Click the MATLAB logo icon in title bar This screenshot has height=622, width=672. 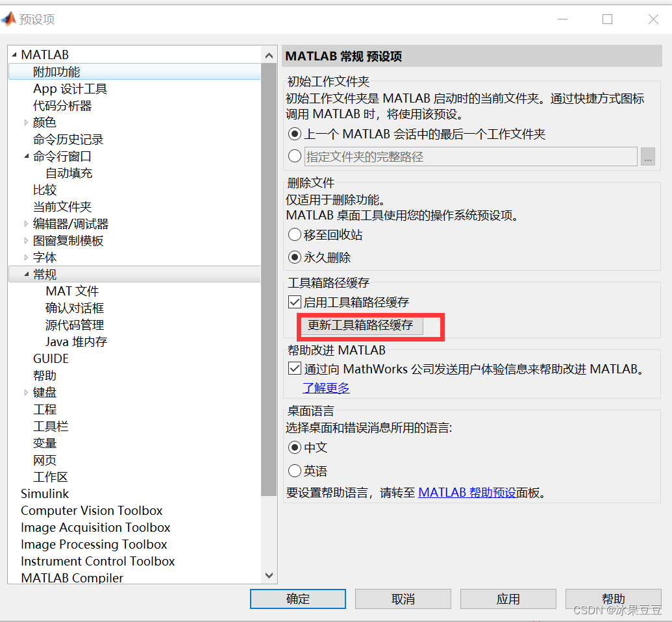pos(8,19)
